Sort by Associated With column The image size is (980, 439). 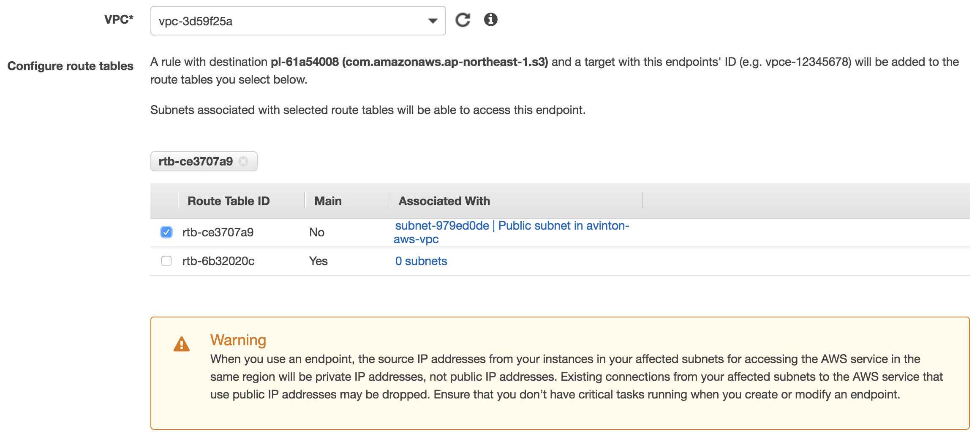[444, 201]
